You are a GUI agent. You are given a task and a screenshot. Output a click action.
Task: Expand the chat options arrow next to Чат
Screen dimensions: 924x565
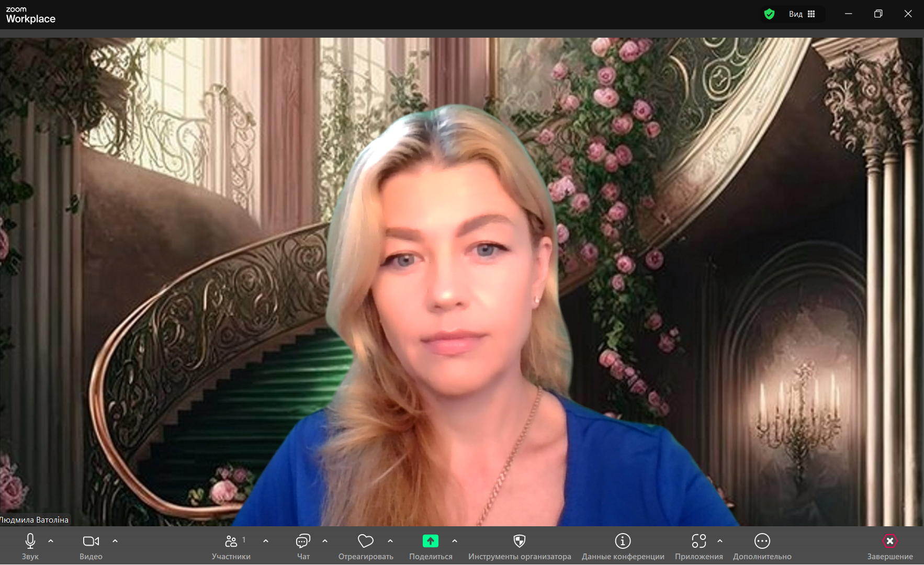(325, 541)
